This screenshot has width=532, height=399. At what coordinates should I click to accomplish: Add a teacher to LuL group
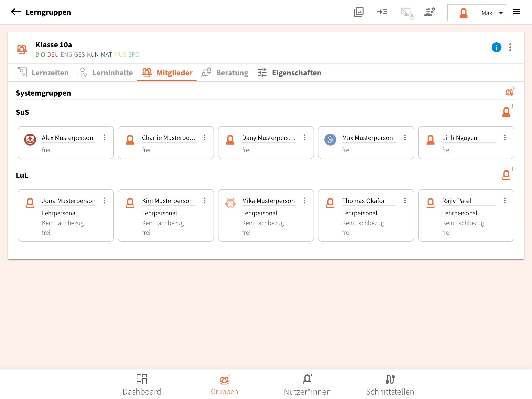point(507,174)
